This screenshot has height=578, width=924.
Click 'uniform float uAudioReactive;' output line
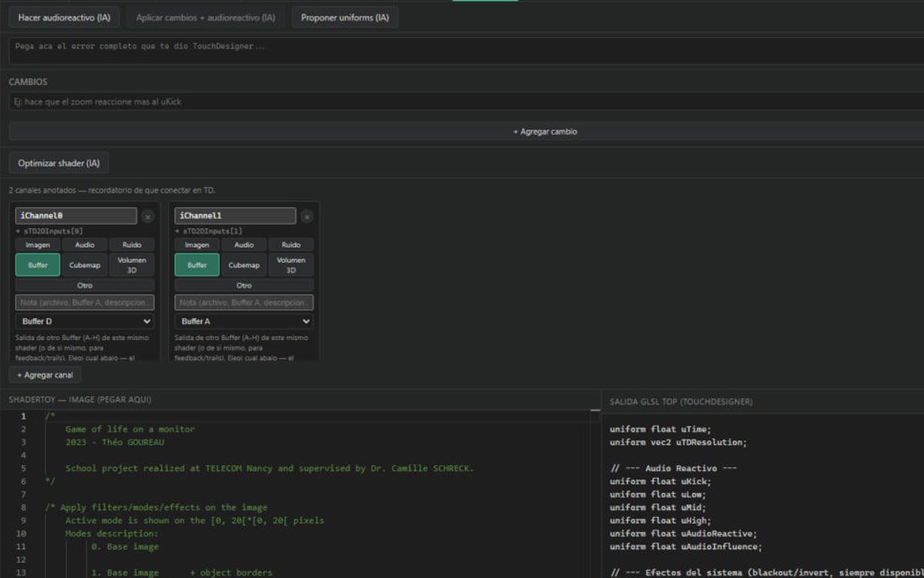pyautogui.click(x=684, y=533)
